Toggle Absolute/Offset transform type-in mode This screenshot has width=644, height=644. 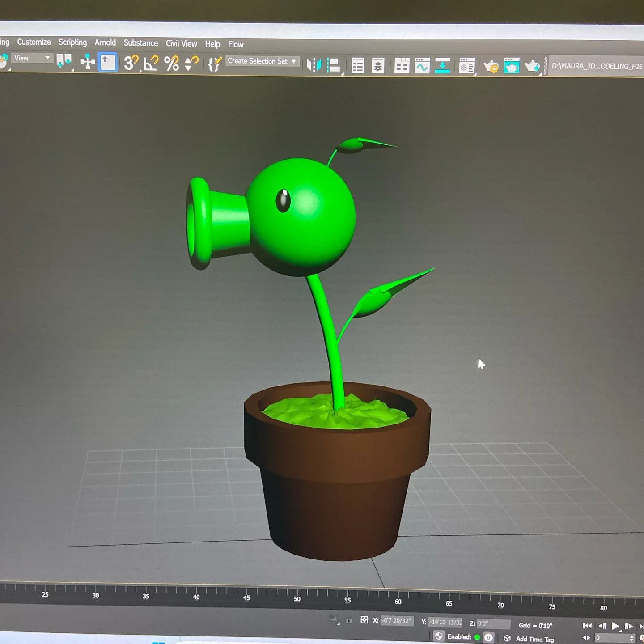click(364, 620)
